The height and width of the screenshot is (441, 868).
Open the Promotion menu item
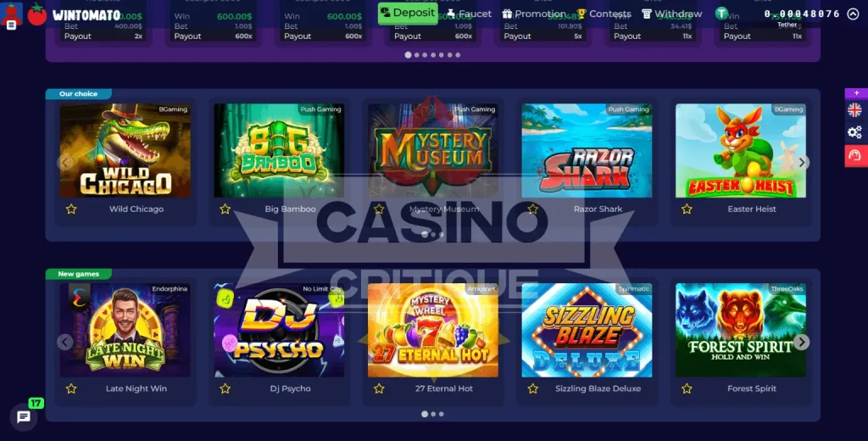pyautogui.click(x=534, y=14)
